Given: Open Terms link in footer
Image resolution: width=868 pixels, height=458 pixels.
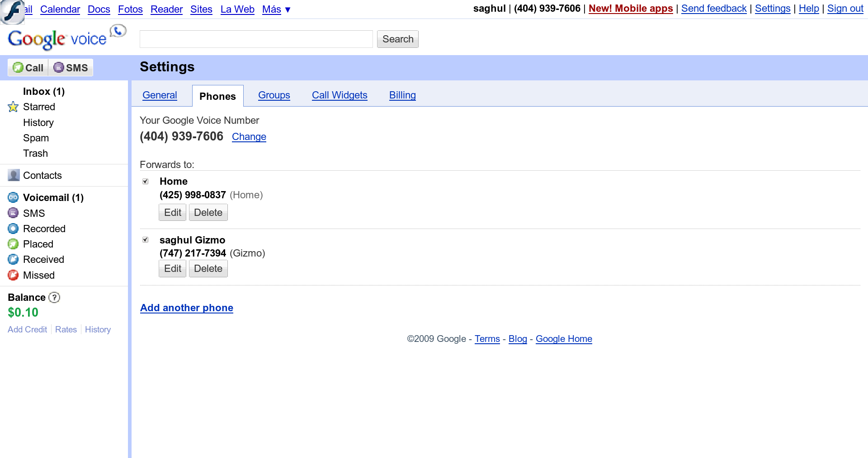Looking at the screenshot, I should tap(487, 339).
